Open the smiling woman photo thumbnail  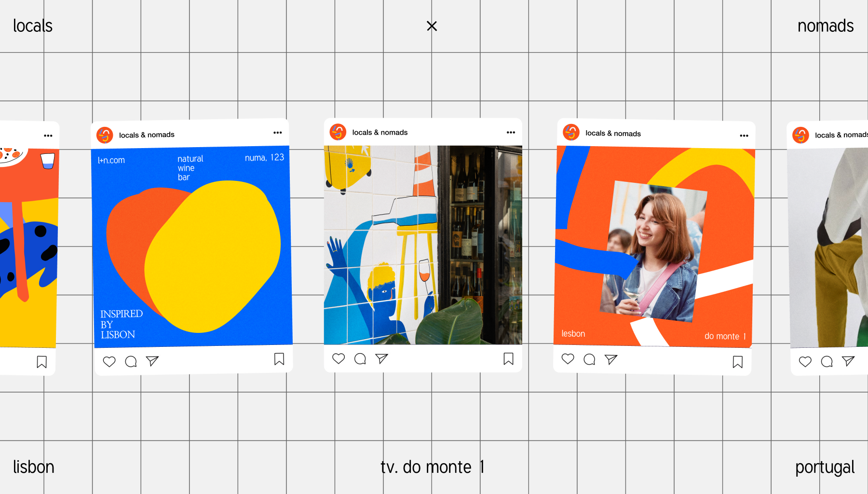click(x=652, y=251)
